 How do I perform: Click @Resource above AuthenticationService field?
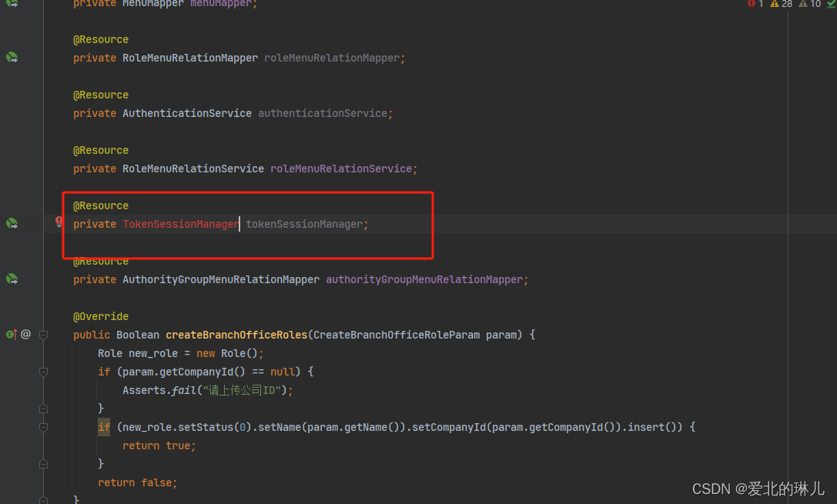101,95
